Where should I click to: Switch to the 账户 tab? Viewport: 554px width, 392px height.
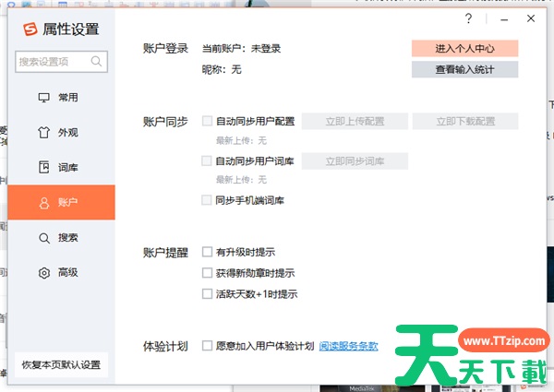tap(61, 202)
